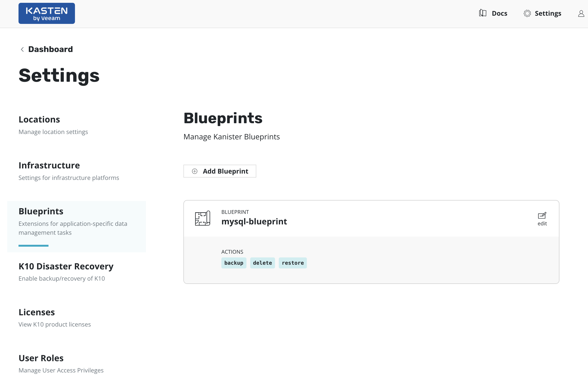The height and width of the screenshot is (379, 588).
Task: Click the plus icon in Add Blueprint
Action: click(x=194, y=171)
